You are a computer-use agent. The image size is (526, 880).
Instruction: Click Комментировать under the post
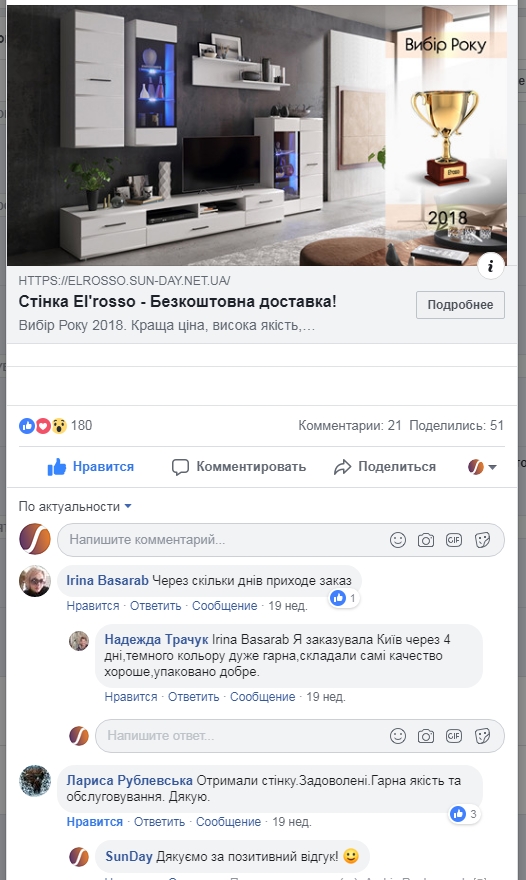click(x=239, y=466)
